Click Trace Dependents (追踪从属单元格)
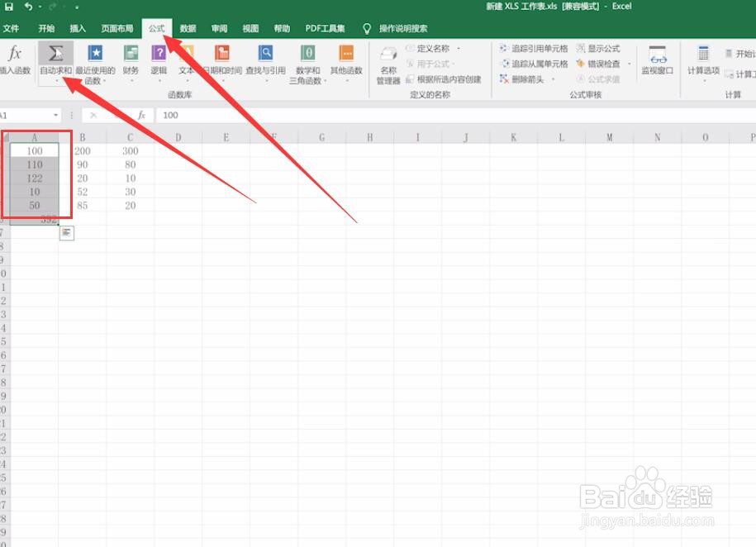This screenshot has height=547, width=756. tap(535, 64)
